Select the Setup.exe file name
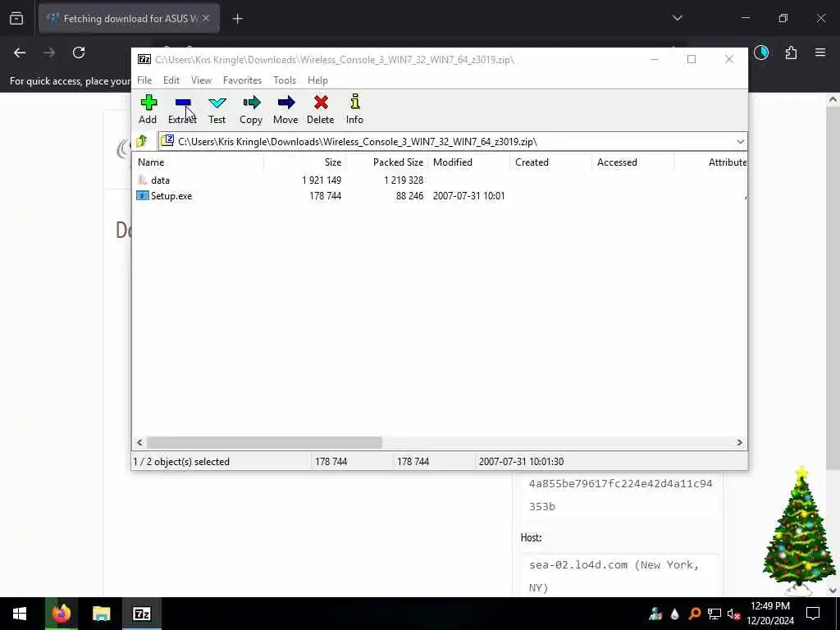840x630 pixels. [x=171, y=196]
